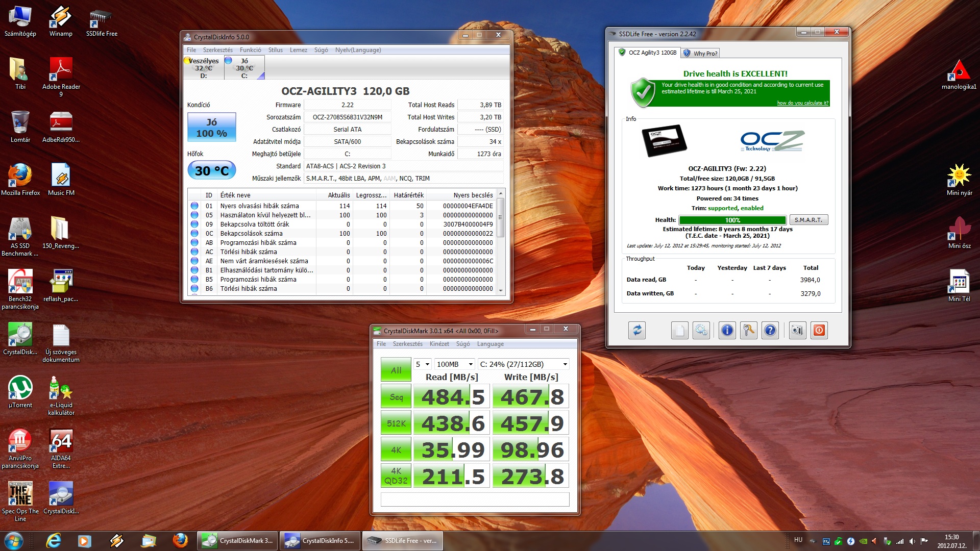
Task: Click the keys registration button in SSDLife
Action: [748, 331]
